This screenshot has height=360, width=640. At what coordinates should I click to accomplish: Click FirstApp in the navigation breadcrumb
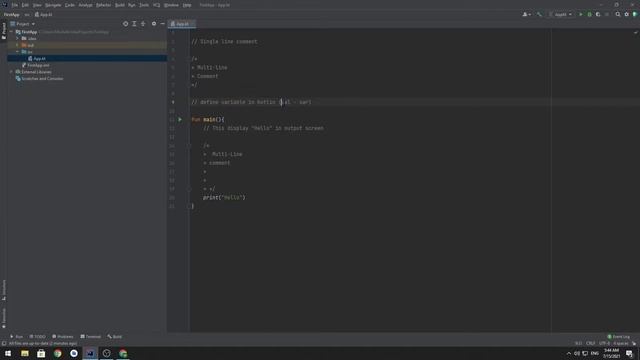[x=11, y=15]
